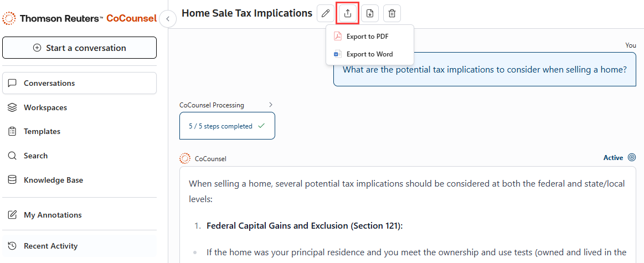Screen dimensions: 644x263
Task: Click the pencil edit title icon
Action: (325, 13)
